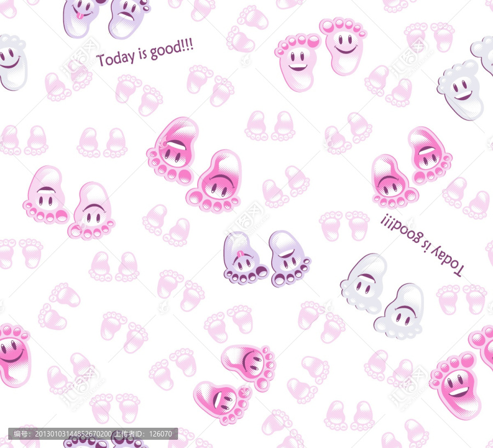Click the upside-down "Today is good!!!" text

[422, 245]
